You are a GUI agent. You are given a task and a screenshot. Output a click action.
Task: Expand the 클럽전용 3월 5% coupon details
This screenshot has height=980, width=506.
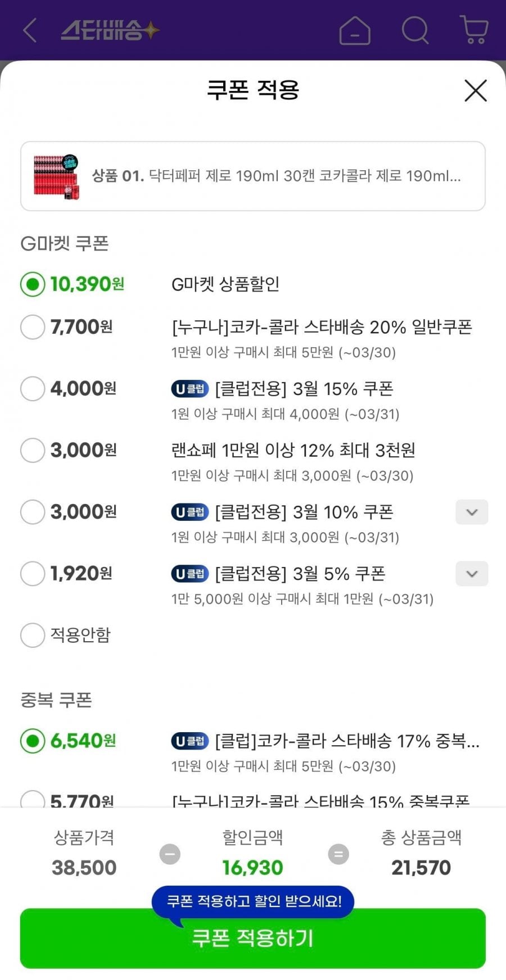pos(472,574)
